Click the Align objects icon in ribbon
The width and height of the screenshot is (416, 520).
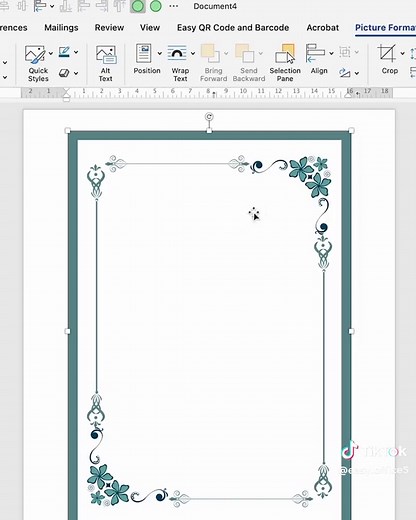point(315,53)
